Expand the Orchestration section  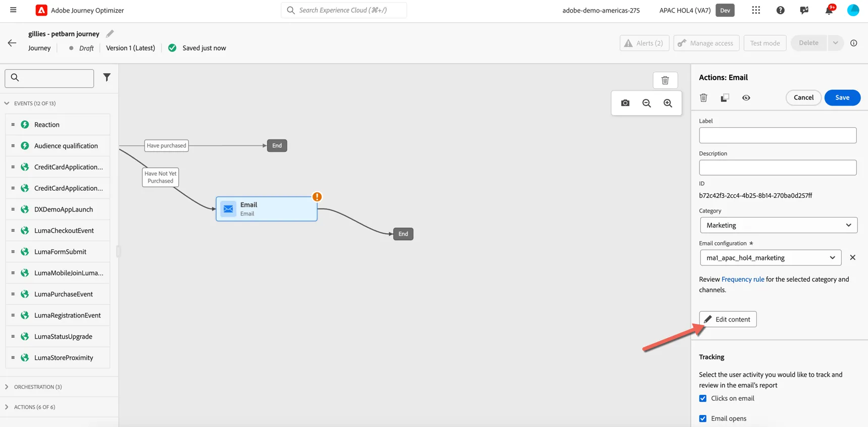[7, 387]
